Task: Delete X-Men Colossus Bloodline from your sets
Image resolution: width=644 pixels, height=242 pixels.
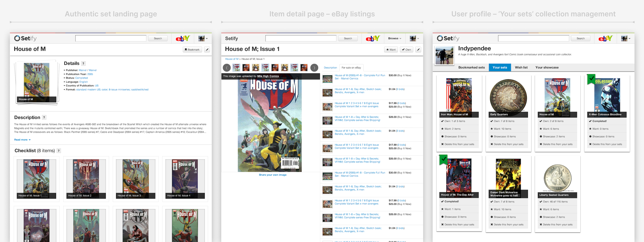Action: [606, 144]
